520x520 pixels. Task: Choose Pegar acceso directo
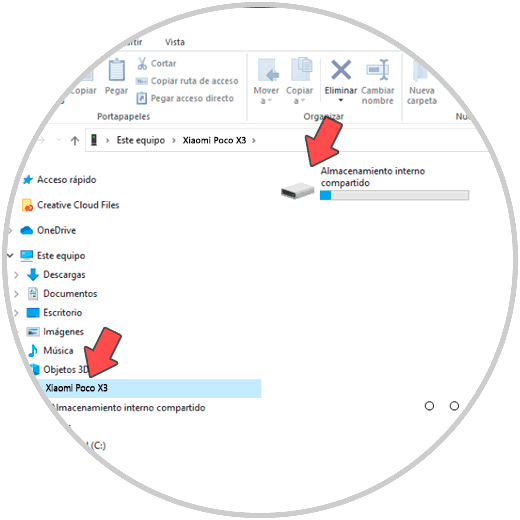pos(185,98)
